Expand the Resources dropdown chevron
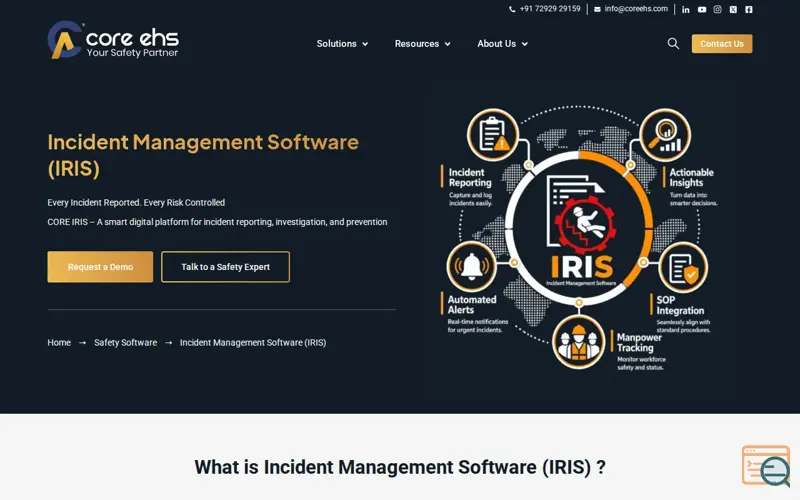 447,44
